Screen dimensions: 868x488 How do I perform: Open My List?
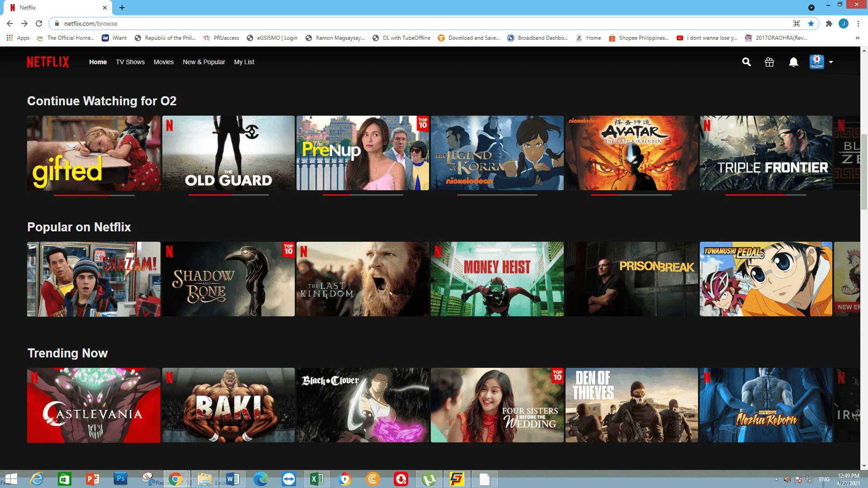tap(244, 62)
